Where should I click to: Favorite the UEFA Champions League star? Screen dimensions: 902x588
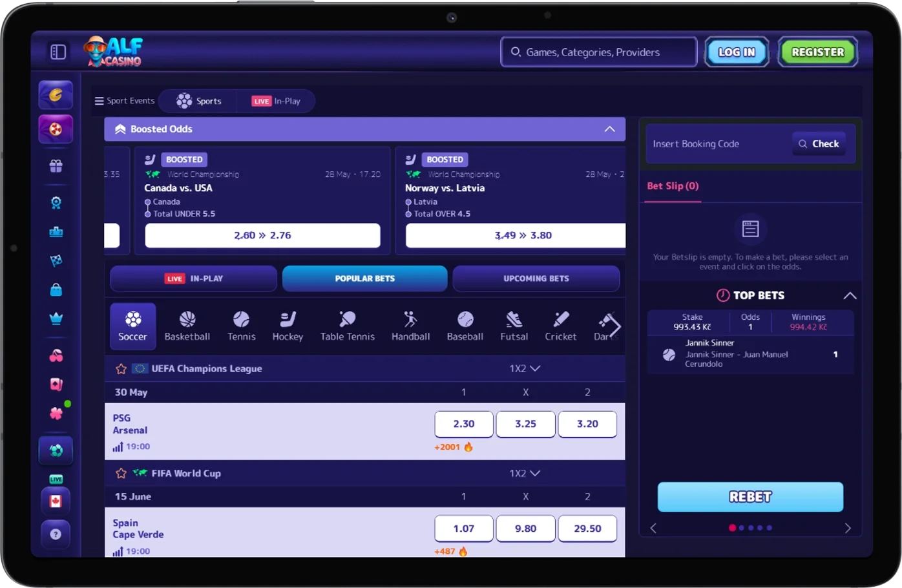pos(121,369)
